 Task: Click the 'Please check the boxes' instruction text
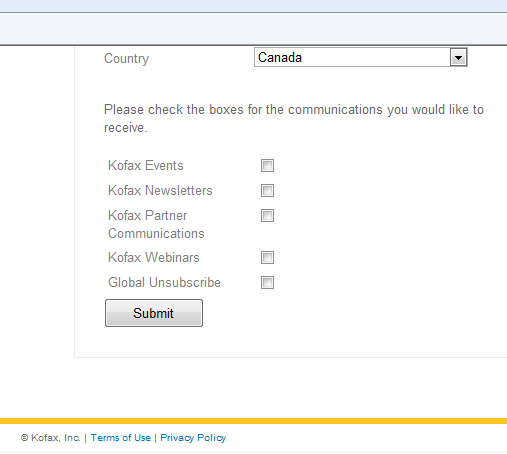pyautogui.click(x=294, y=119)
